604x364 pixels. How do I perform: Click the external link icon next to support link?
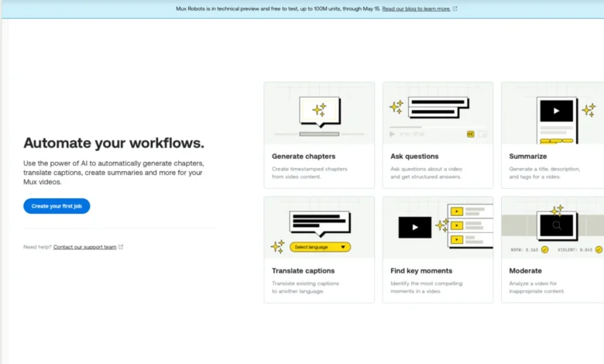coord(121,247)
